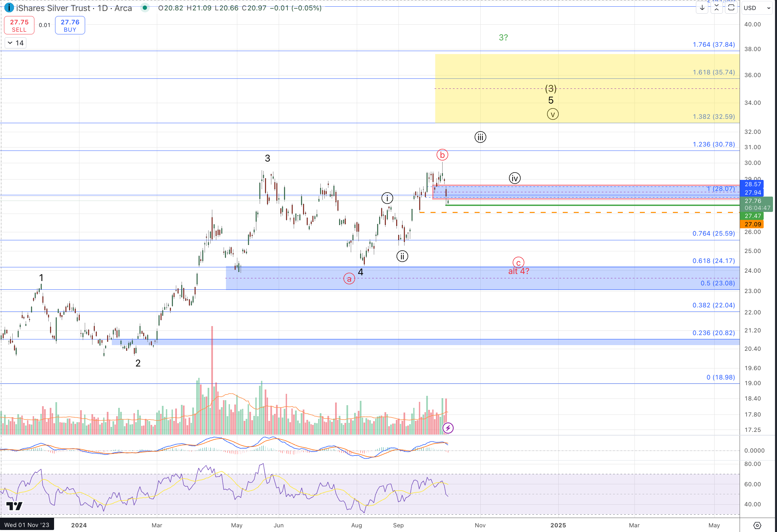
Task: Select the circled iv wave label
Action: pyautogui.click(x=515, y=178)
